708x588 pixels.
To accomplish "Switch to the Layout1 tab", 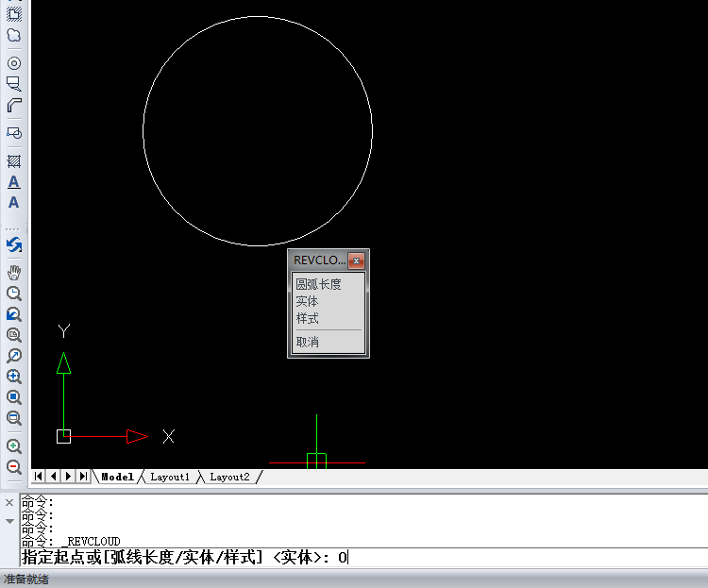I will (x=170, y=477).
